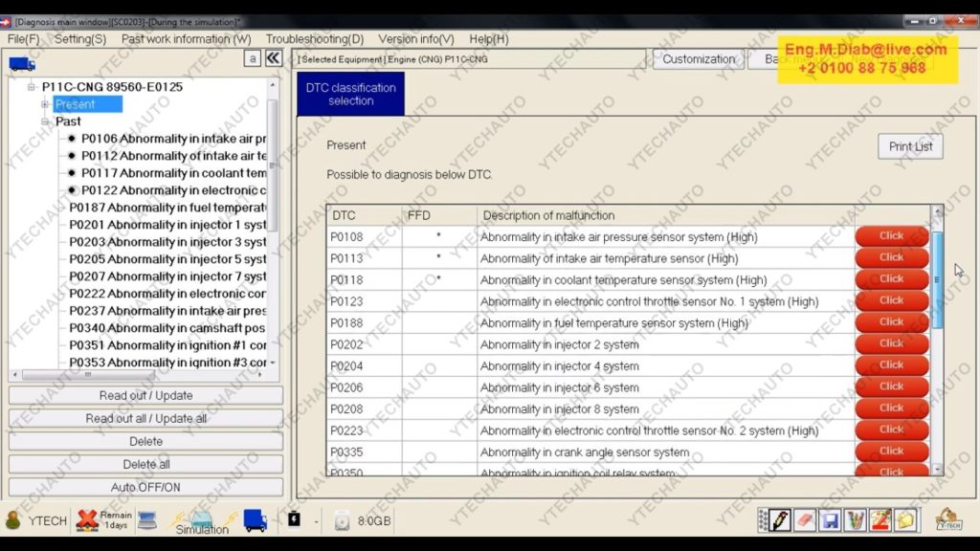
Task: Click the yellow sticky note icon
Action: 904,520
